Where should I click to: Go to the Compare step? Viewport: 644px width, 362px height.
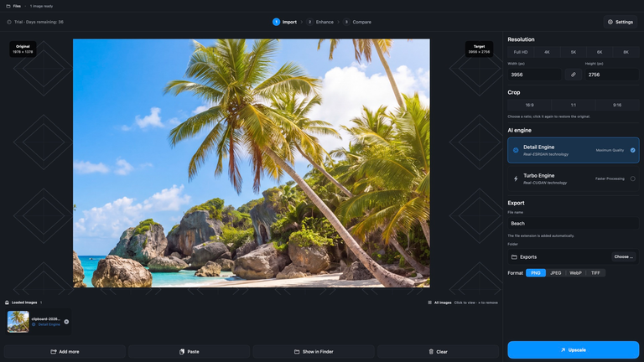(357, 22)
